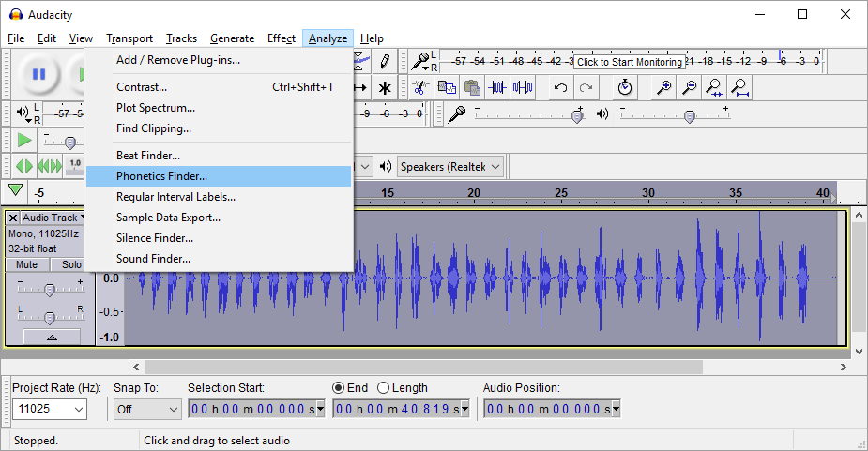Click the playback speed slider handle

pyautogui.click(x=69, y=143)
